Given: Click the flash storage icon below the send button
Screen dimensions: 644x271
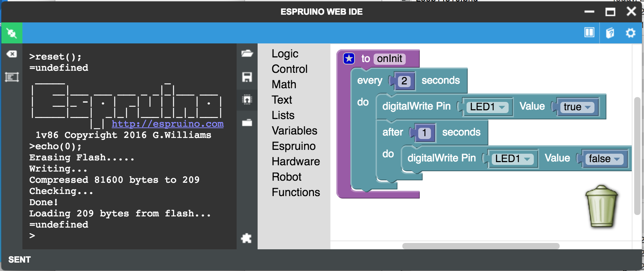Looking at the screenshot, I should 247,123.
